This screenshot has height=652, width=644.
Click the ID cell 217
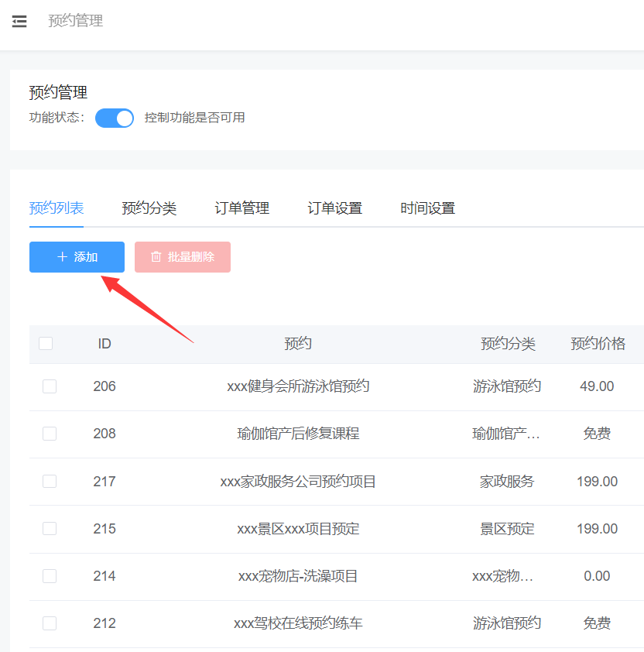point(104,482)
